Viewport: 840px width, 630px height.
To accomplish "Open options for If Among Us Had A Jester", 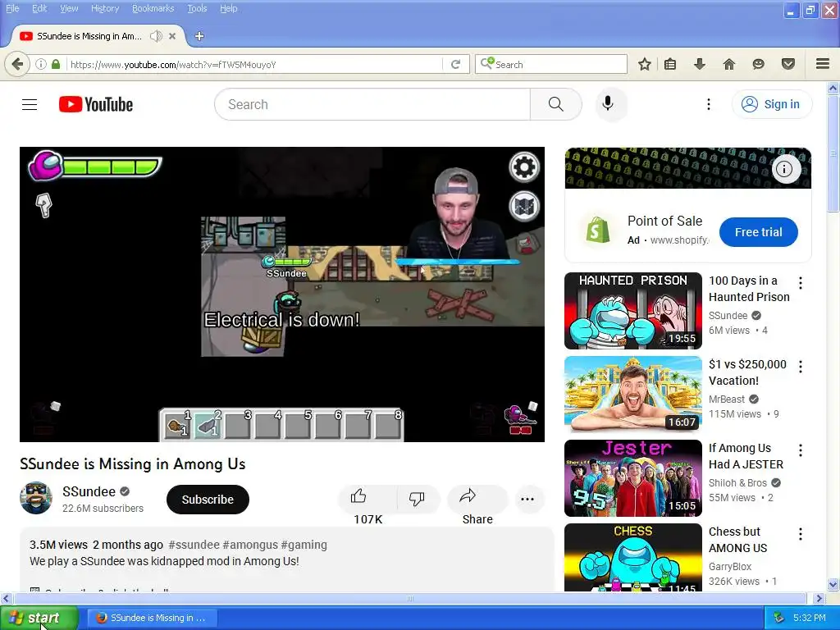I will click(x=801, y=450).
